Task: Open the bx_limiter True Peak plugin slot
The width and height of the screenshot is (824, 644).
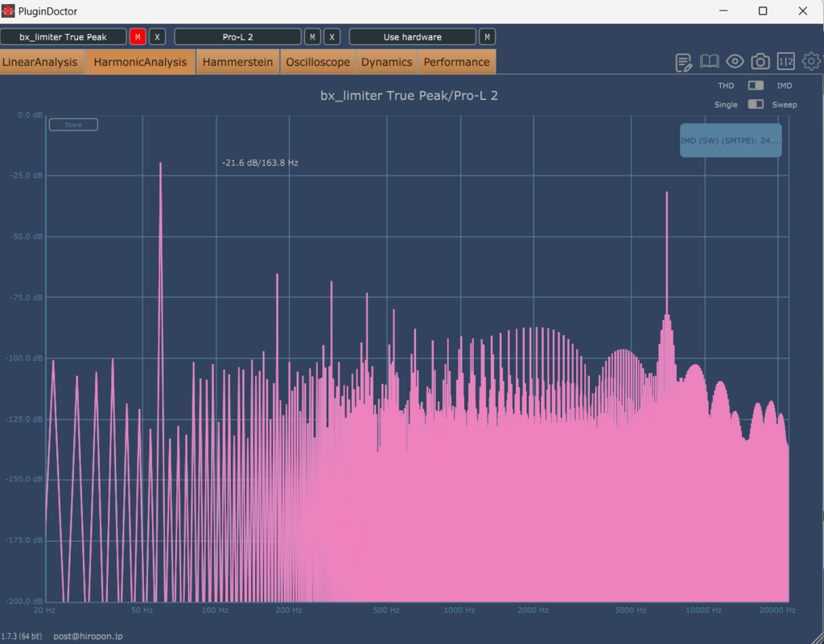Action: click(x=63, y=37)
